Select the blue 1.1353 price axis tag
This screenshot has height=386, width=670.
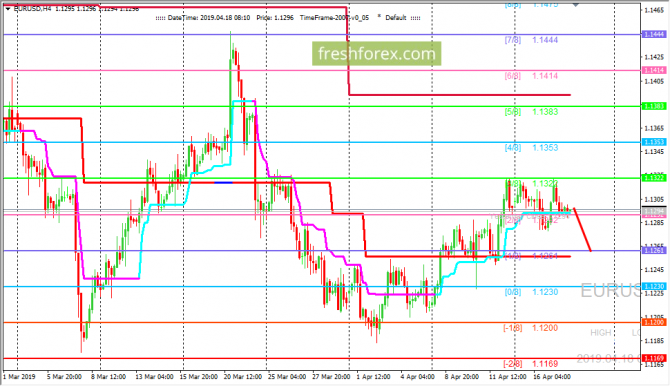click(654, 142)
